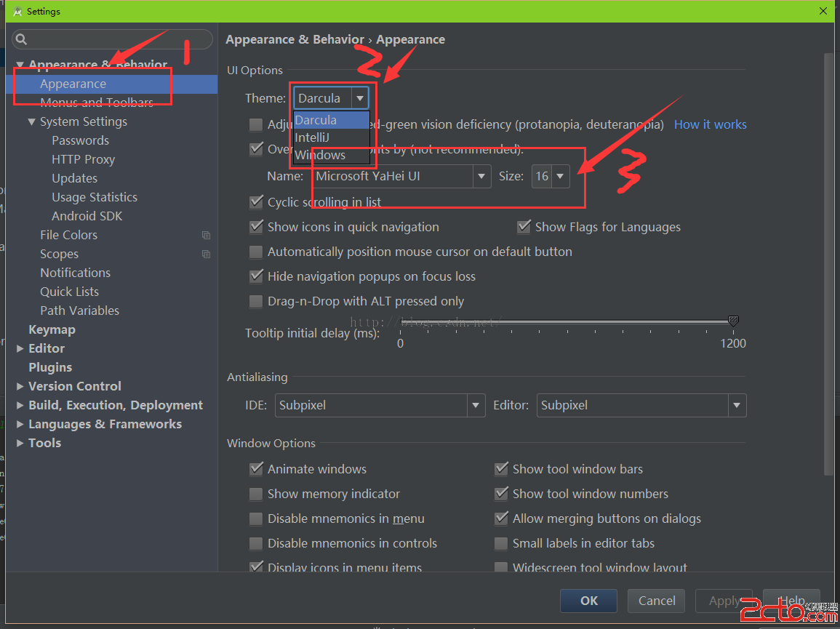Screen dimensions: 840x629
Task: Toggle Show tool window bars checkbox
Action: coord(501,469)
